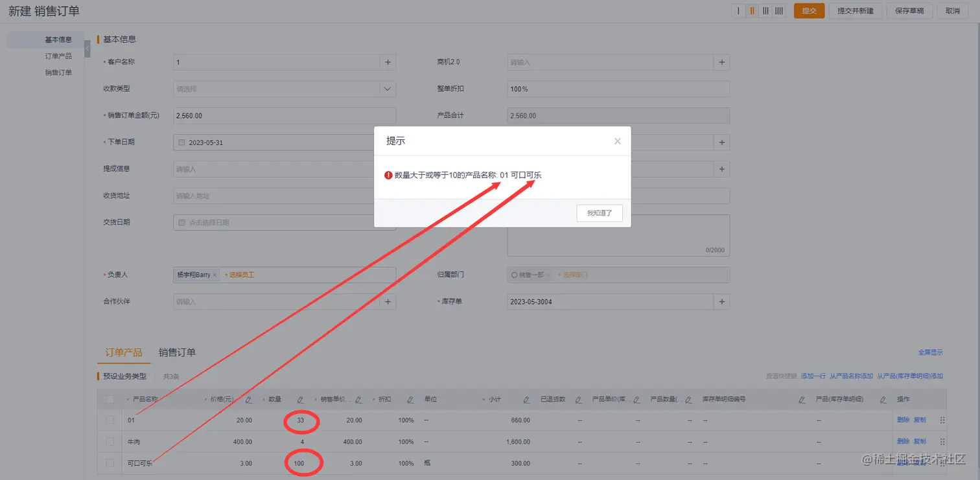Click plus icon right of hidden field beside 提成信息
The image size is (980, 480).
tap(722, 169)
